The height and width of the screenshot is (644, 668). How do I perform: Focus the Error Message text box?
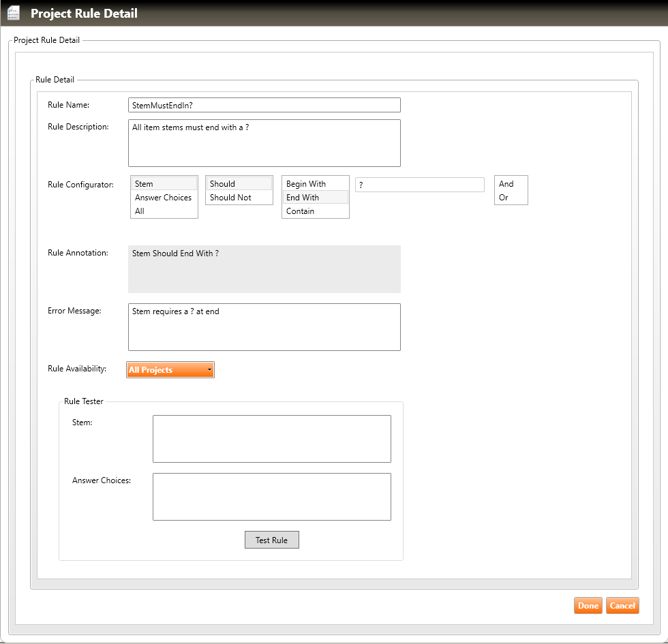(264, 327)
